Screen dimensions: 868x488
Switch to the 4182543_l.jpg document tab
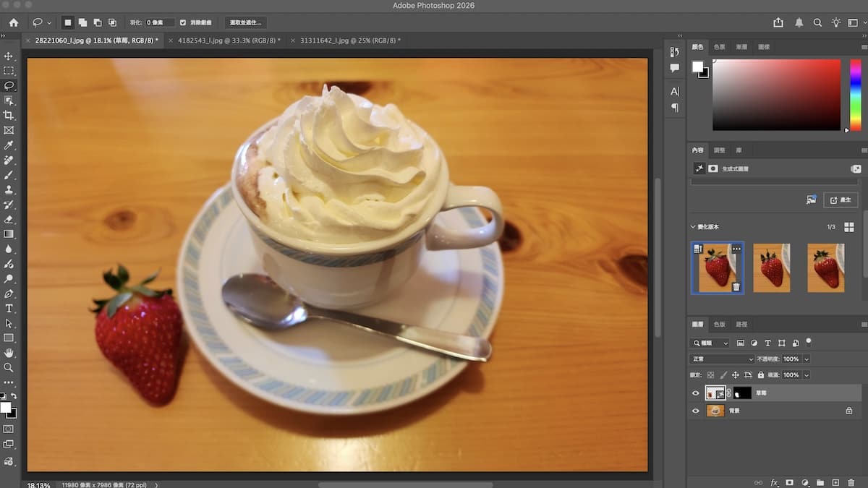coord(229,40)
